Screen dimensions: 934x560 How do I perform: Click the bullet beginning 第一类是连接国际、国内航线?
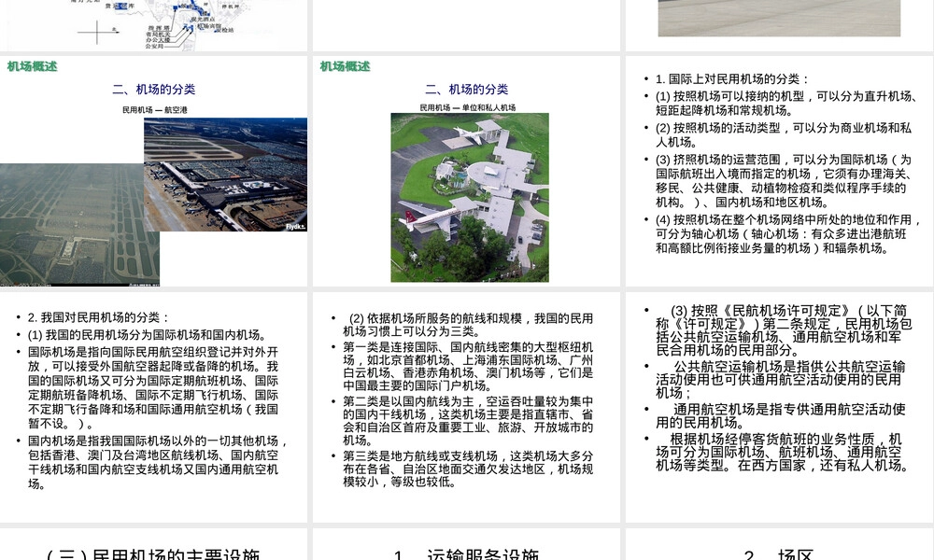(x=468, y=366)
